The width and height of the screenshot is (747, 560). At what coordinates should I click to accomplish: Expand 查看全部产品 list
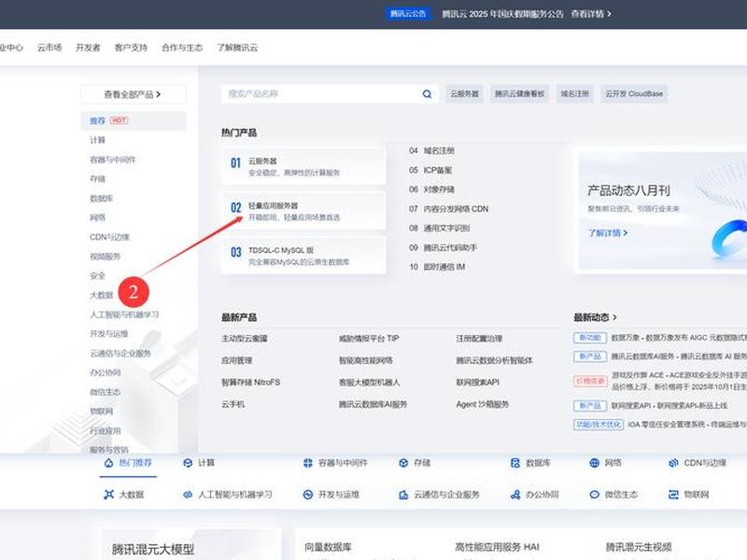point(133,94)
